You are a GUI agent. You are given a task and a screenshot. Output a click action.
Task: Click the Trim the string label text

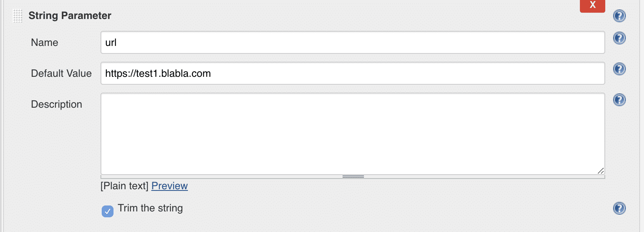[150, 208]
